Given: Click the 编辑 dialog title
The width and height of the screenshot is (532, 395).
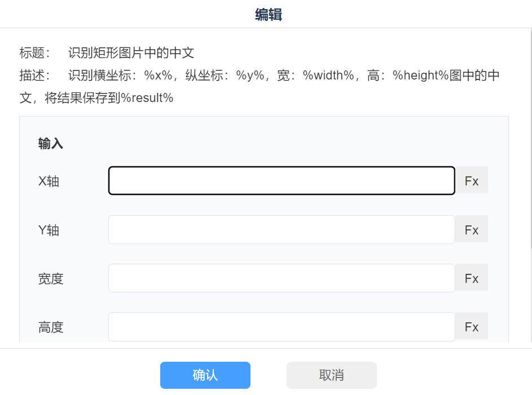Looking at the screenshot, I should (268, 15).
